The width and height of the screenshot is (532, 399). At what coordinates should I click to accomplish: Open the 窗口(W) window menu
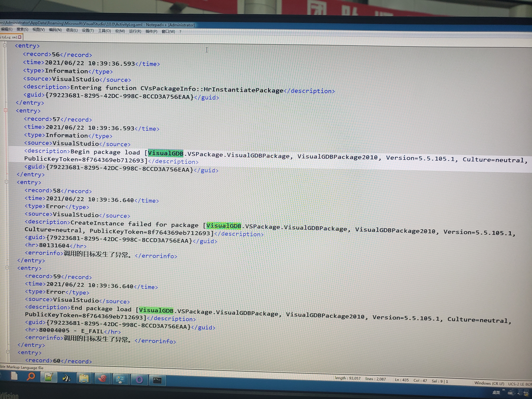click(x=168, y=32)
